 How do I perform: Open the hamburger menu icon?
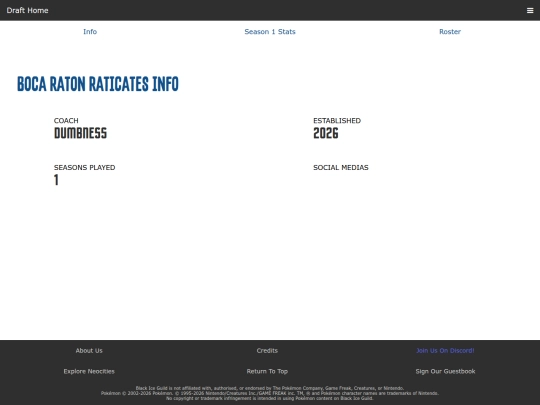click(530, 11)
